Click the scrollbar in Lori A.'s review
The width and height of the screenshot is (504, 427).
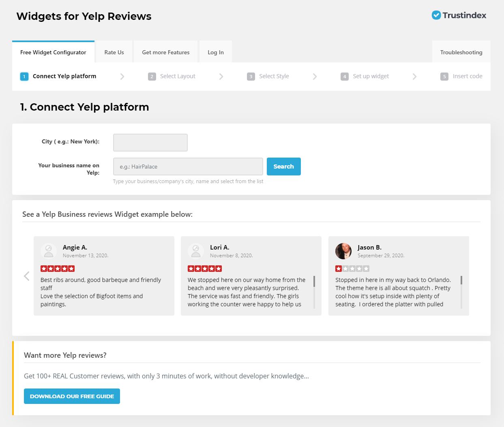point(314,282)
